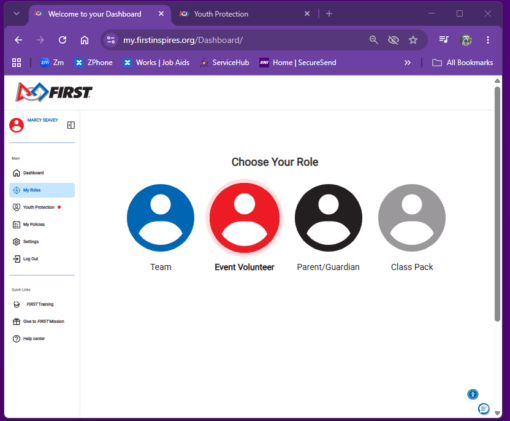The image size is (510, 421).
Task: Click the red user profile avatar
Action: [16, 125]
